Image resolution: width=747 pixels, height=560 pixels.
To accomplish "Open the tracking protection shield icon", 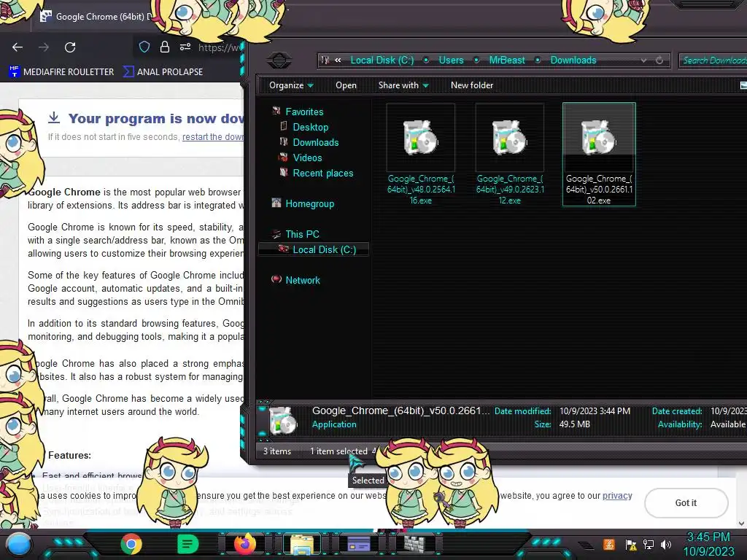I will (x=144, y=47).
